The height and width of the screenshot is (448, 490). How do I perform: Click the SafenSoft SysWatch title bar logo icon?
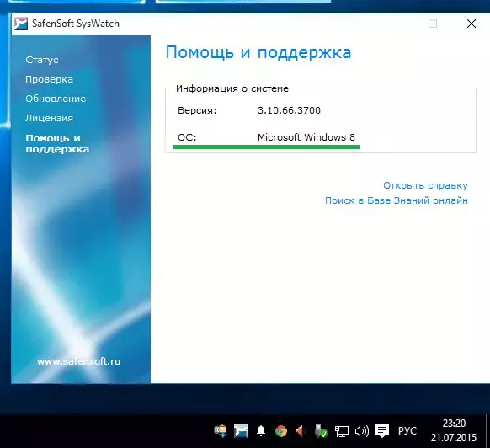click(x=21, y=24)
